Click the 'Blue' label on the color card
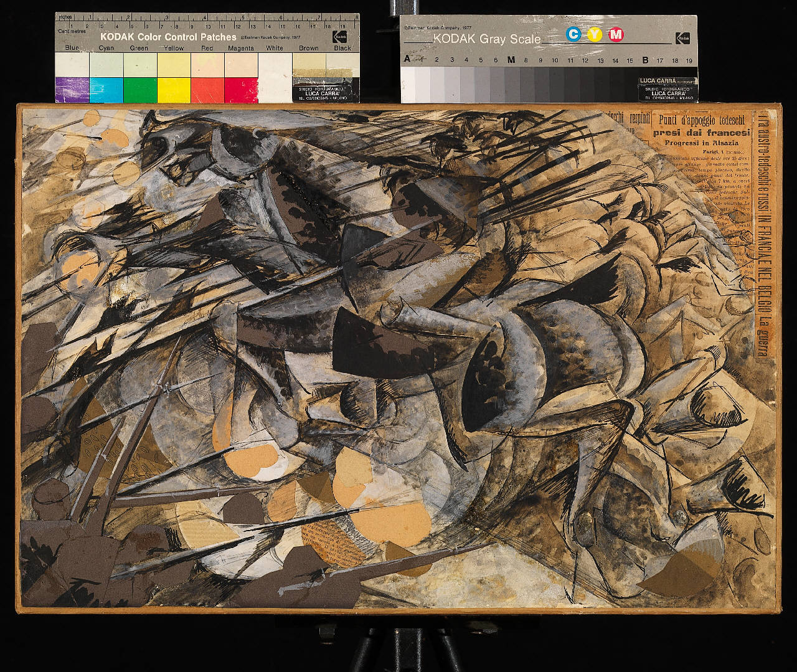This screenshot has width=797, height=672. (72, 48)
